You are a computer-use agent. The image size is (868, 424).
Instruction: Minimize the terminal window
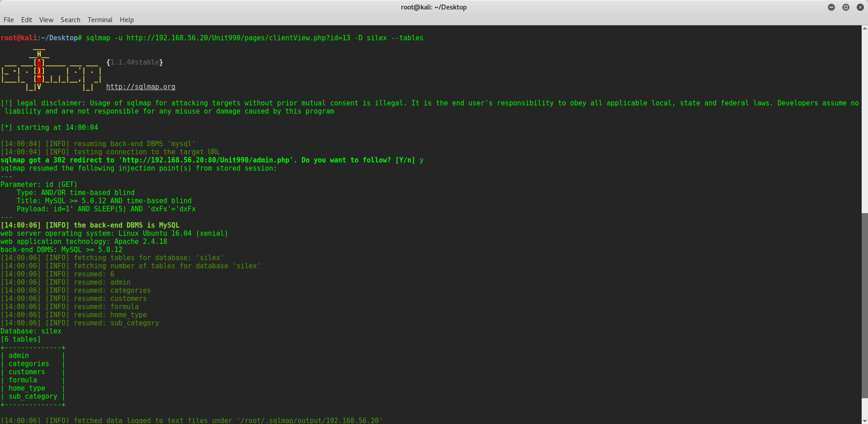[x=831, y=7]
